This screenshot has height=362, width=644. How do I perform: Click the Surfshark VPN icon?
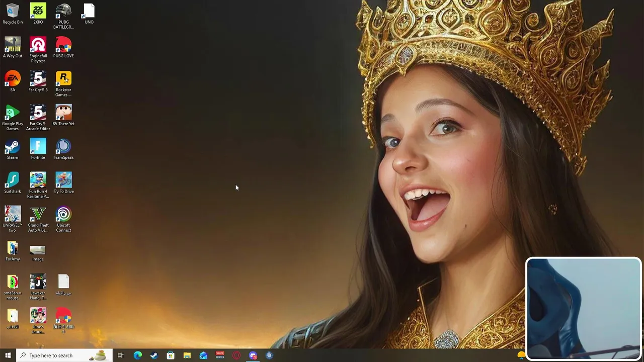tap(13, 183)
